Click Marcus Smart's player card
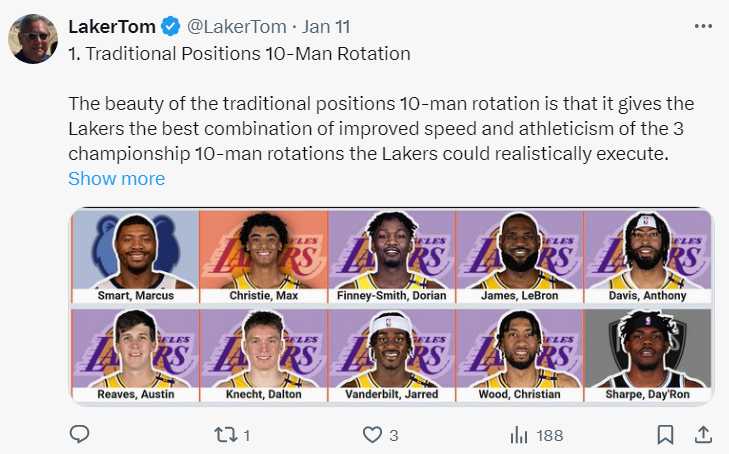This screenshot has width=729, height=454. (x=135, y=256)
